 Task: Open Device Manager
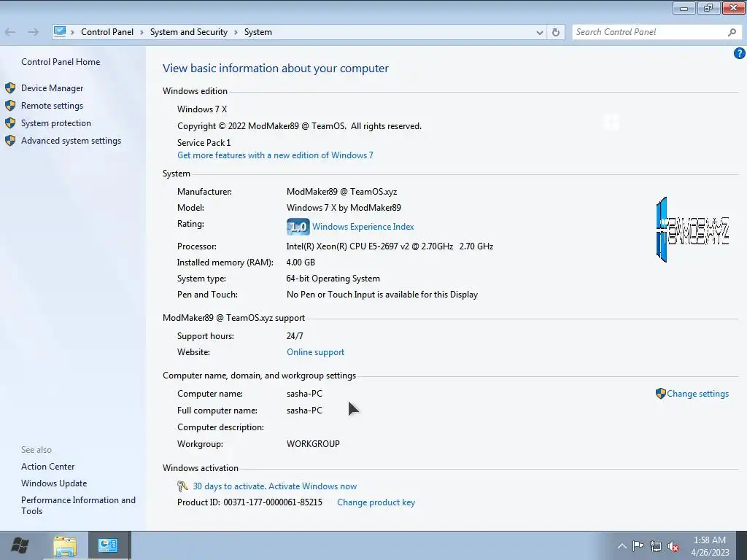pyautogui.click(x=52, y=88)
